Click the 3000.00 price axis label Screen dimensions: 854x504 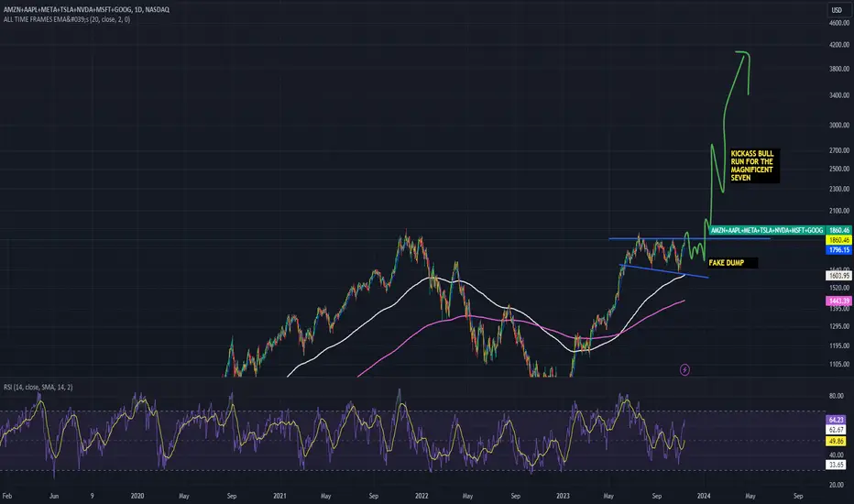pyautogui.click(x=839, y=126)
